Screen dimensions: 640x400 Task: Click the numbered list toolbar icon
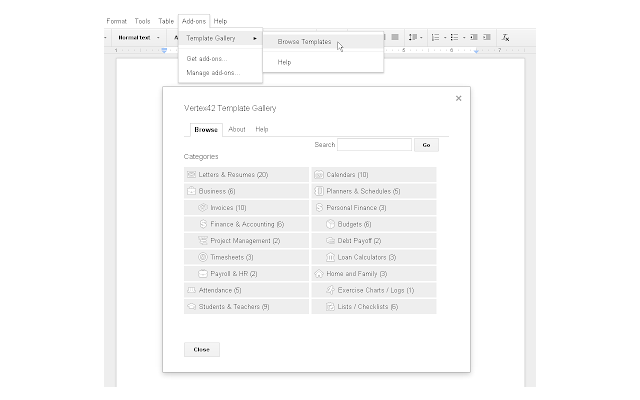(x=436, y=37)
